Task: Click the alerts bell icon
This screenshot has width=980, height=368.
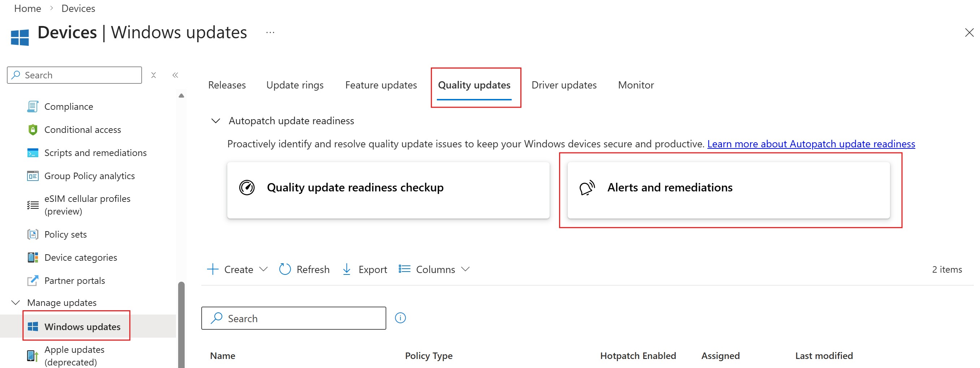Action: point(586,187)
